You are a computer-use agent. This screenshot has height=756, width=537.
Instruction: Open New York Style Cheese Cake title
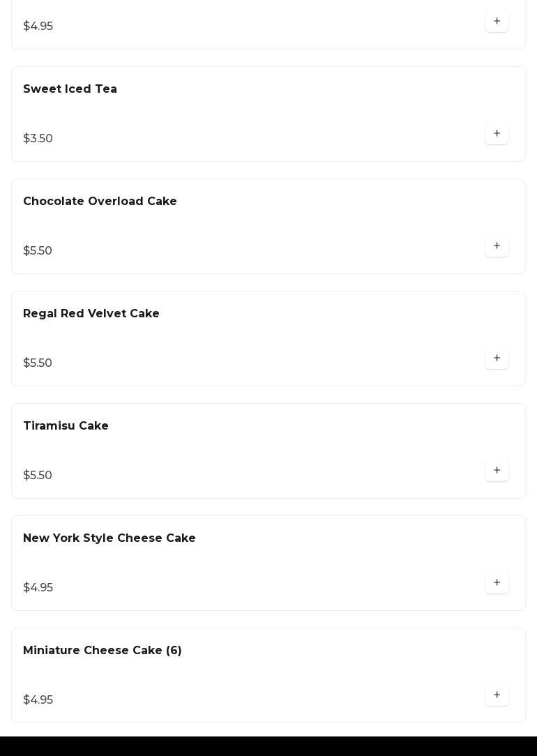click(x=109, y=538)
